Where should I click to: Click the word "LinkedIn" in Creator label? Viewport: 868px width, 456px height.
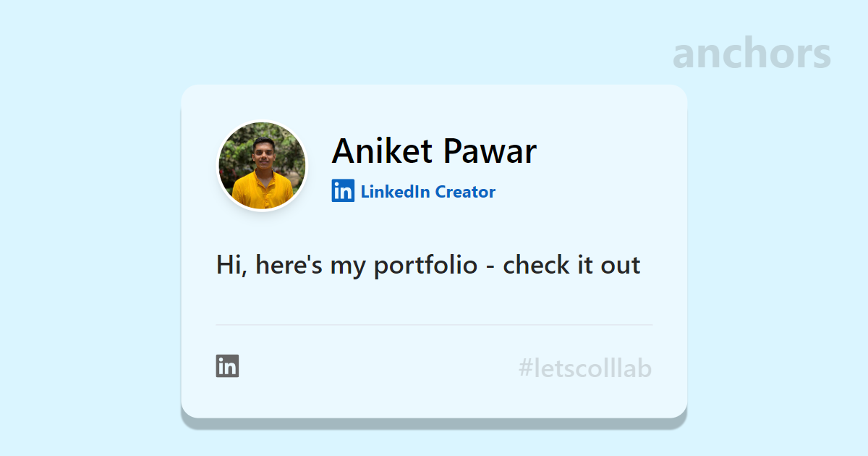coord(395,192)
